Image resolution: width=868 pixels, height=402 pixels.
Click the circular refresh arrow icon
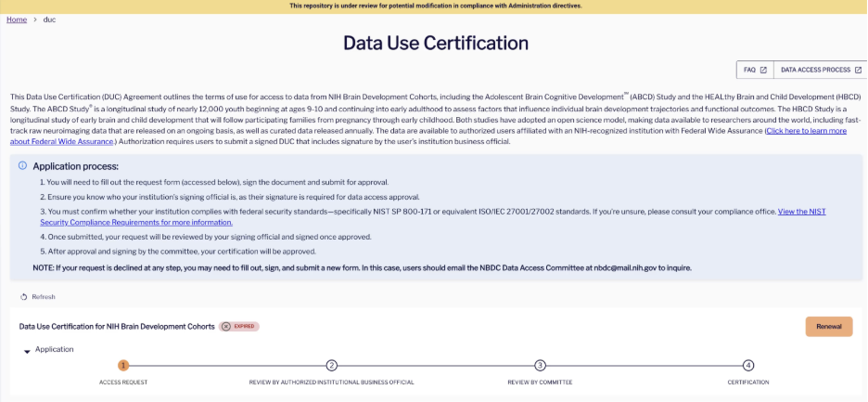[24, 297]
